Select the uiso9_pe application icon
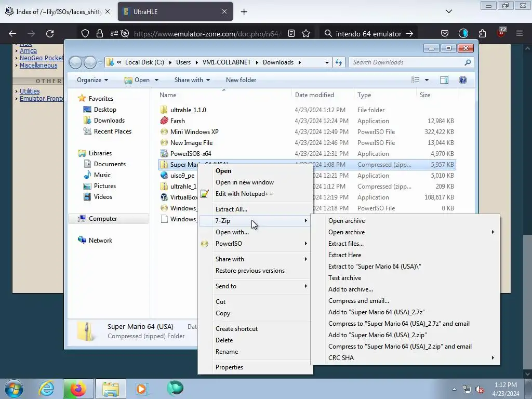The image size is (532, 399). click(164, 176)
